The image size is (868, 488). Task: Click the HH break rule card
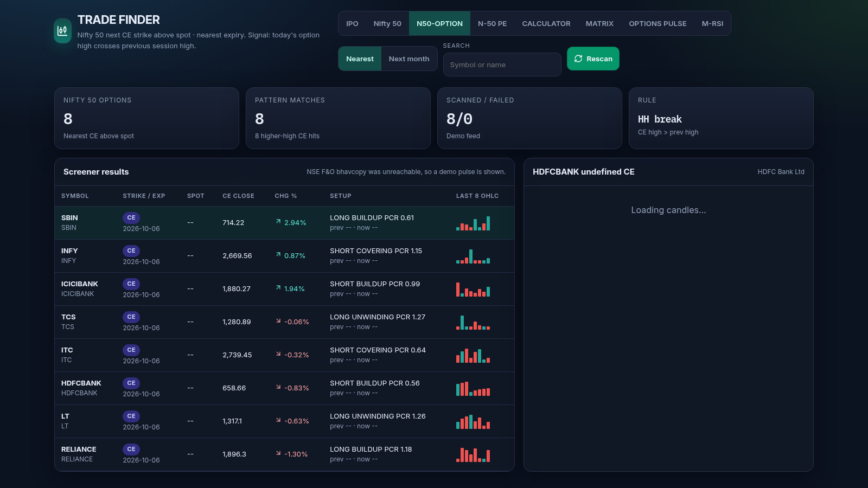(x=721, y=118)
